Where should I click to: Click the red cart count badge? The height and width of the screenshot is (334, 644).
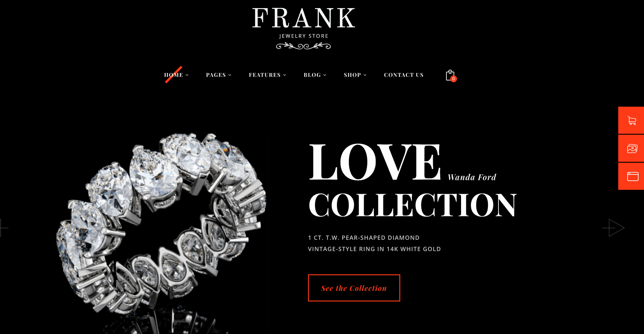pos(453,79)
